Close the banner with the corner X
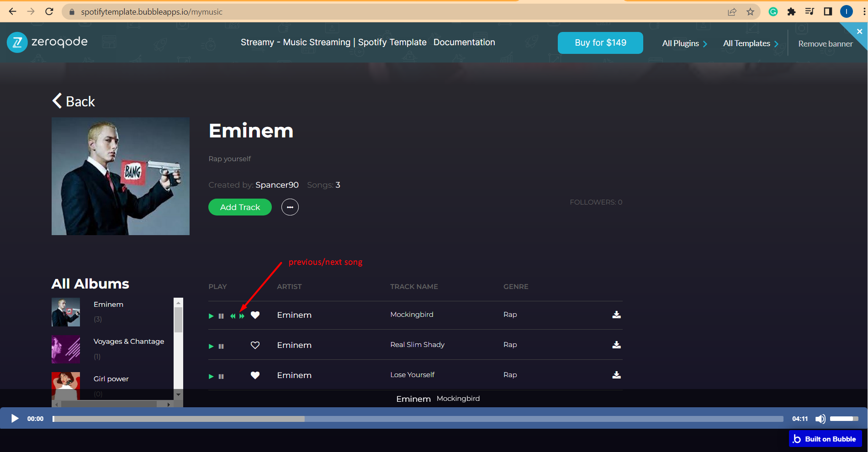Image resolution: width=868 pixels, height=452 pixels. coord(859,31)
